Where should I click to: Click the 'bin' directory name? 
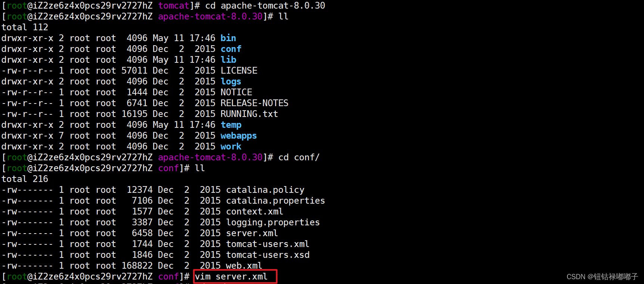228,38
